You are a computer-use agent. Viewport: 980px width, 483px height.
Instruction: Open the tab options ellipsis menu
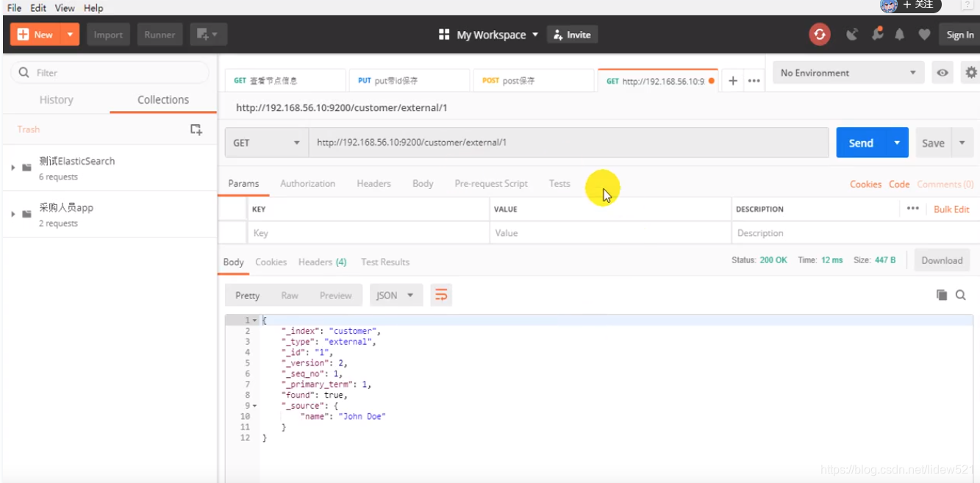(754, 81)
